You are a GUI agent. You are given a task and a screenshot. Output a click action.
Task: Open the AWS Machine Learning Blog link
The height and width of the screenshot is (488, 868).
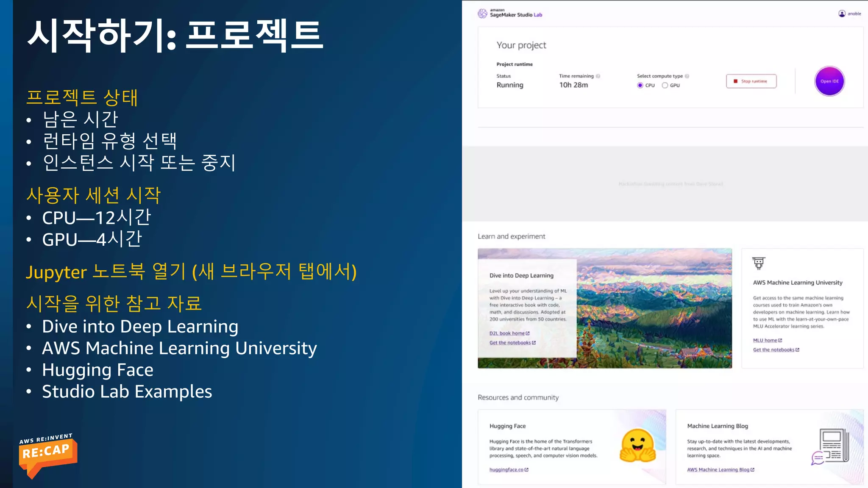click(x=718, y=470)
